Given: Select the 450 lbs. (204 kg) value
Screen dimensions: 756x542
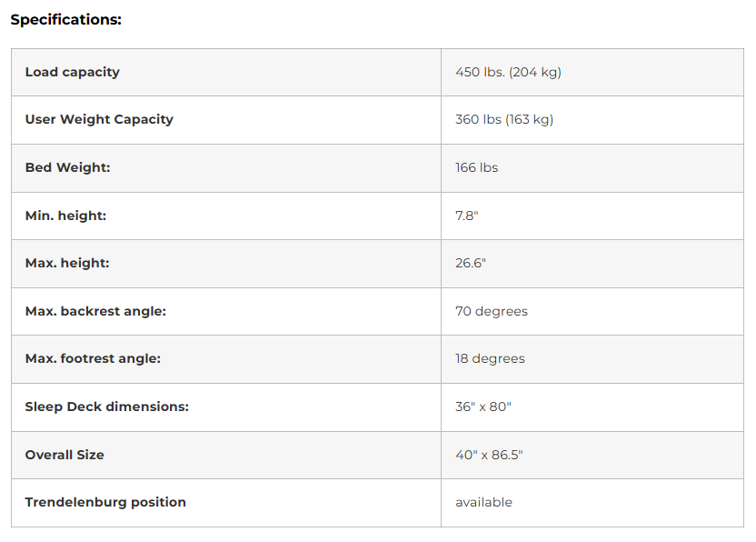Looking at the screenshot, I should pos(508,72).
